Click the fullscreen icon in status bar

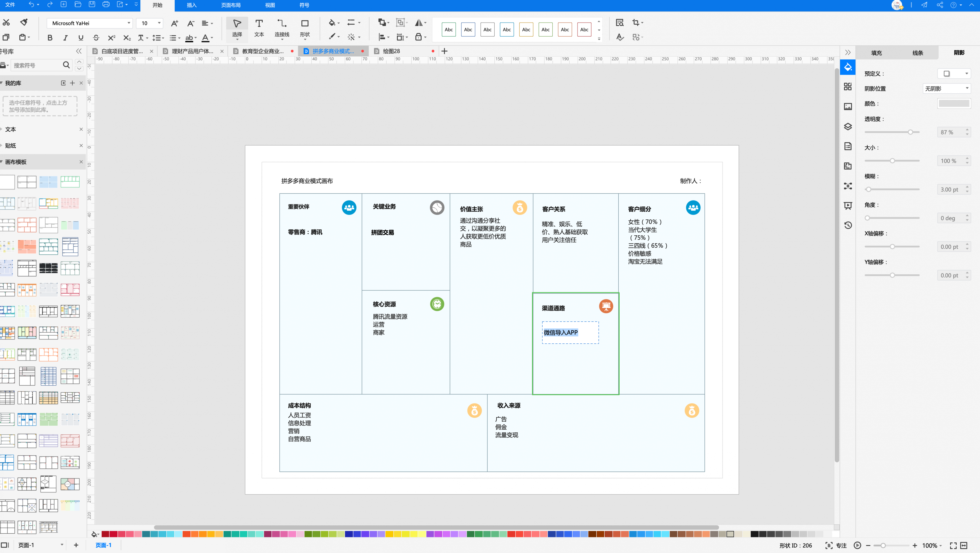[x=953, y=545]
